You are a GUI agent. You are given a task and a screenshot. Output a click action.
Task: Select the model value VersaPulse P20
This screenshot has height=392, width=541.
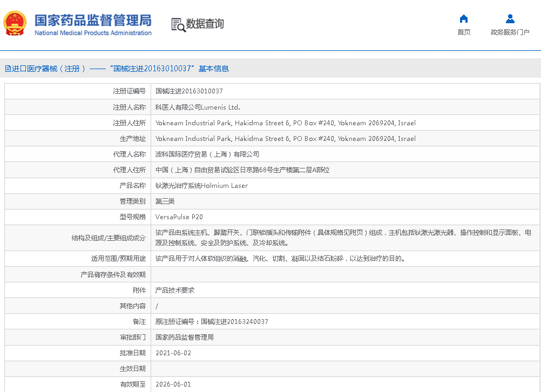pos(179,217)
